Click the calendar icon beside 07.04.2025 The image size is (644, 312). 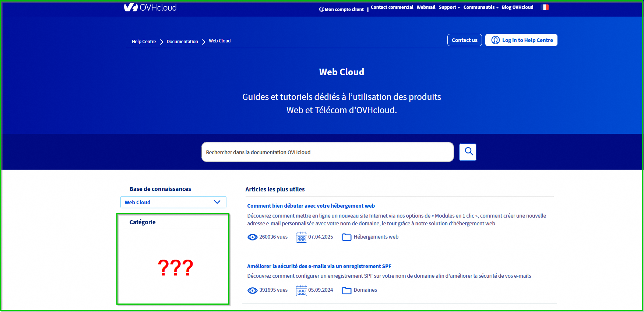301,237
